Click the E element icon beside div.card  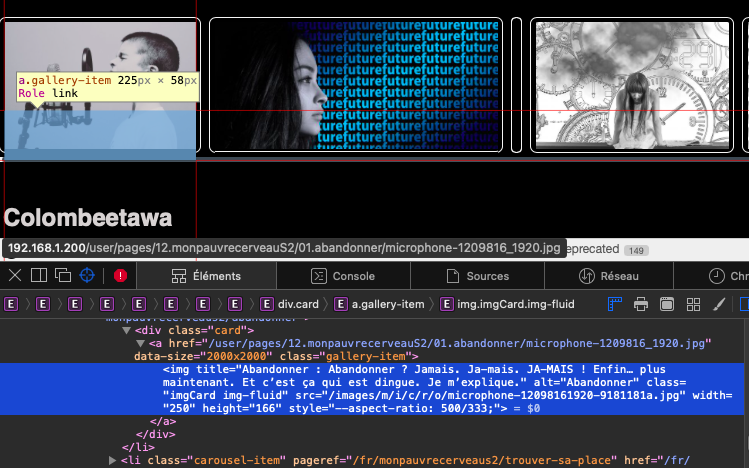[266, 304]
